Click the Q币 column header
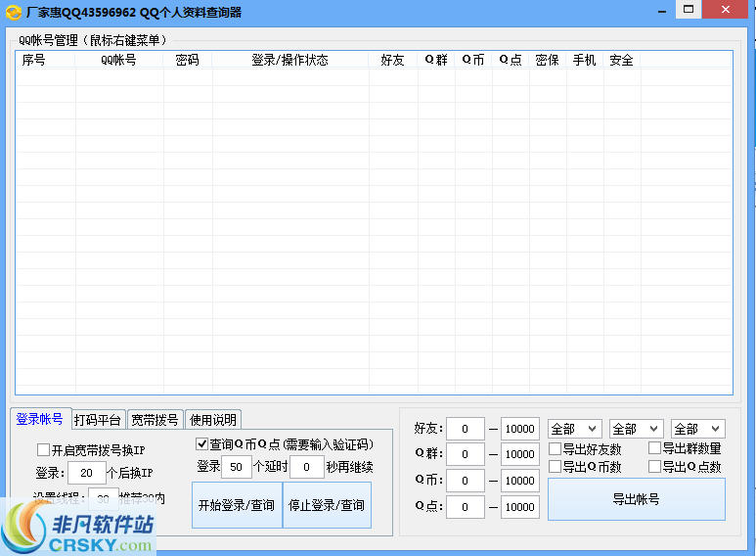 [x=473, y=60]
